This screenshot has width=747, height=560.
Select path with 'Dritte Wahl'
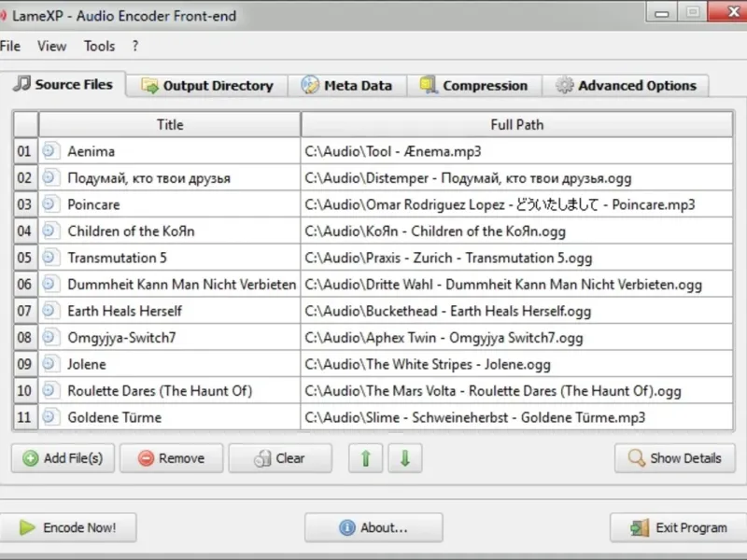click(503, 285)
